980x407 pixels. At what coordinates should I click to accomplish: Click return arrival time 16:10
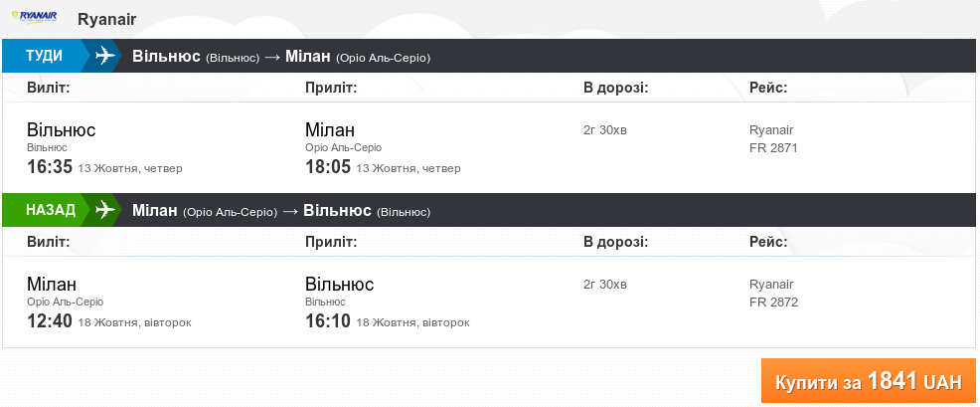(328, 321)
